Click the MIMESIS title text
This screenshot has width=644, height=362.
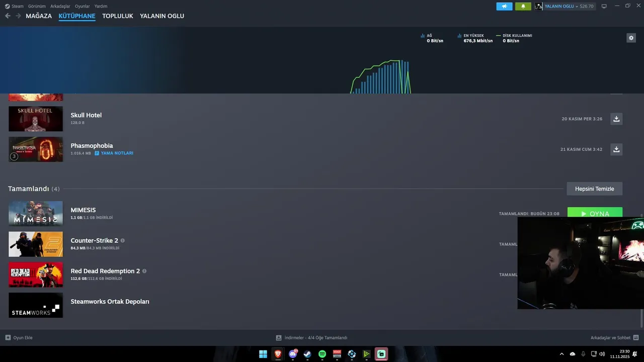[83, 210]
